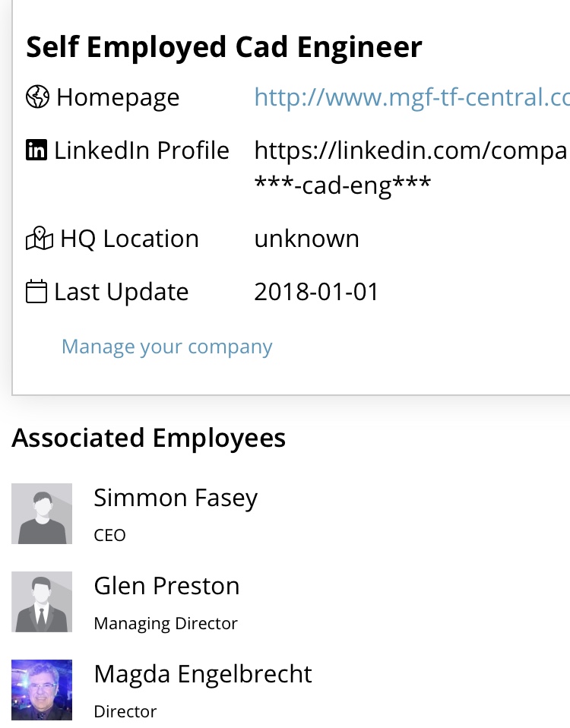Image resolution: width=570 pixels, height=728 pixels.
Task: Select the Magda Engelbrecht employee name
Action: pos(203,674)
